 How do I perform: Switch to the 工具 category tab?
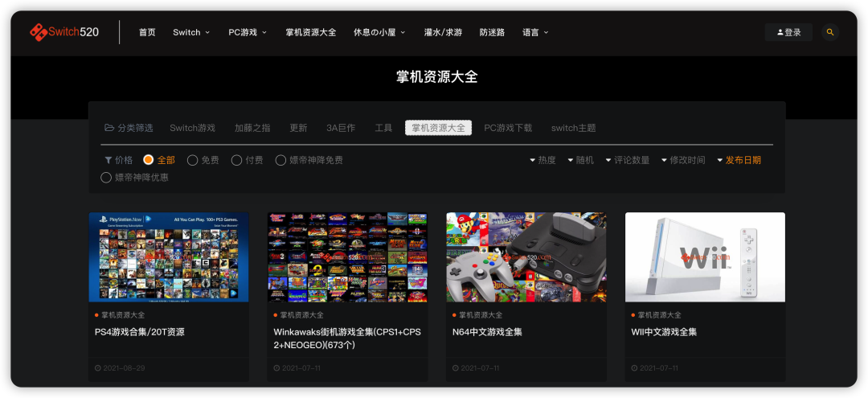(383, 128)
